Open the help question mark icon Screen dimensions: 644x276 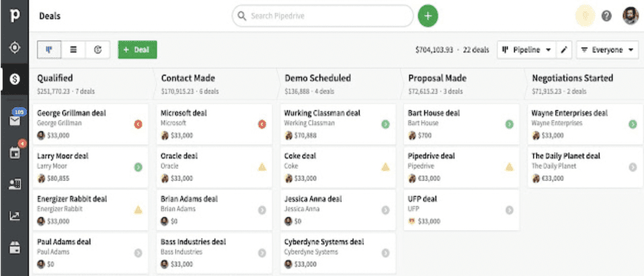606,16
